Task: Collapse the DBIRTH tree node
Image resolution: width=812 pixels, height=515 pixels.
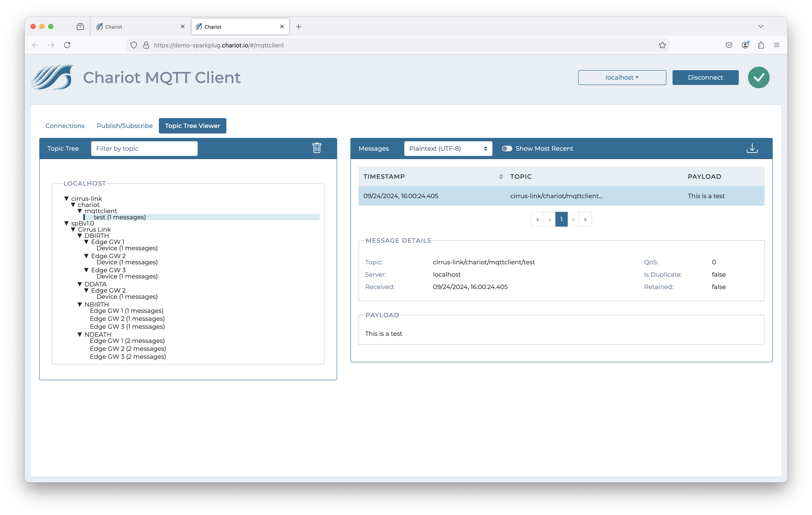Action: pos(80,236)
